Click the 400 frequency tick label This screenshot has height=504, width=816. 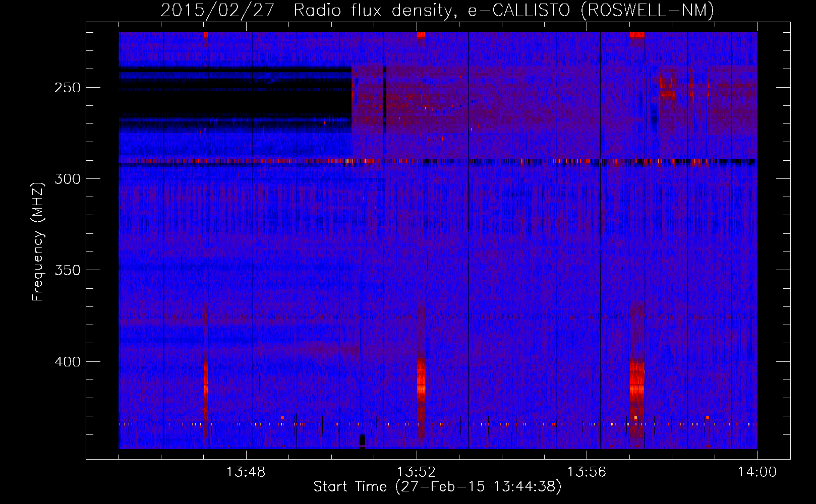point(68,362)
